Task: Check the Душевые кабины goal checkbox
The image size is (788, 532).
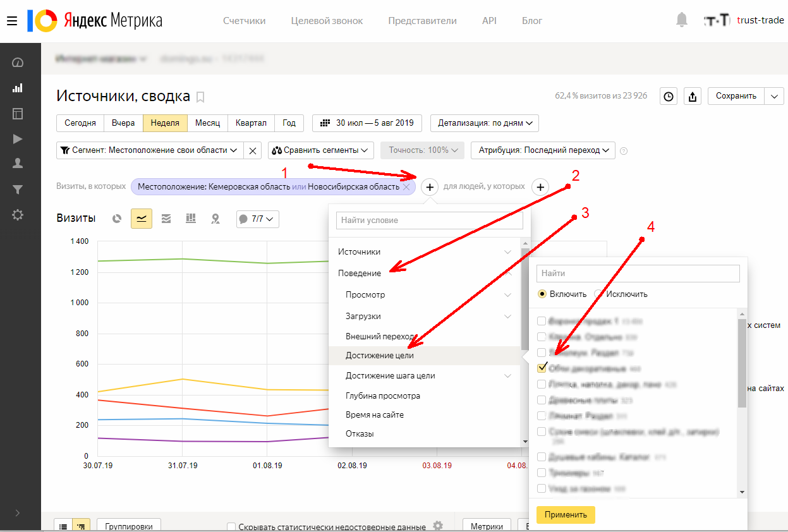Action: point(541,456)
